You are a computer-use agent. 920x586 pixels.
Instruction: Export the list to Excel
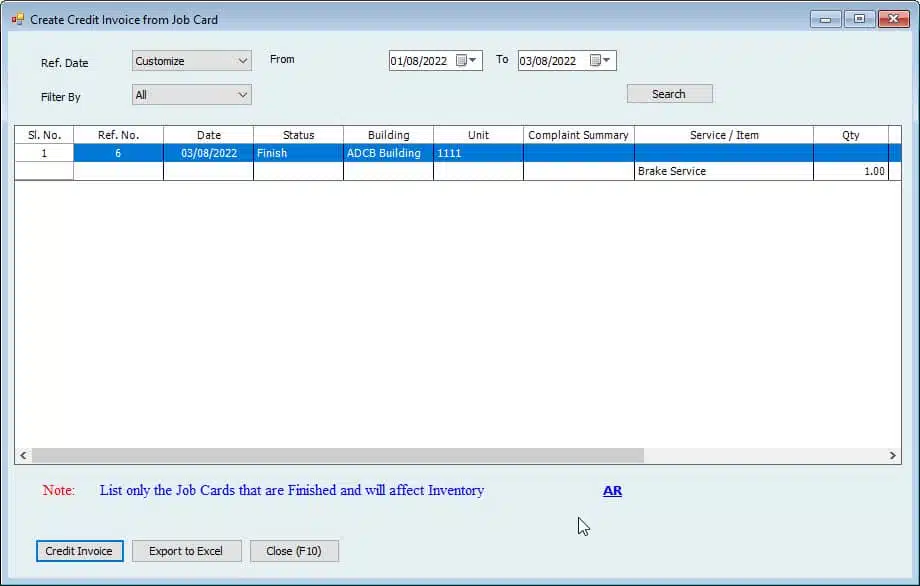(x=187, y=551)
